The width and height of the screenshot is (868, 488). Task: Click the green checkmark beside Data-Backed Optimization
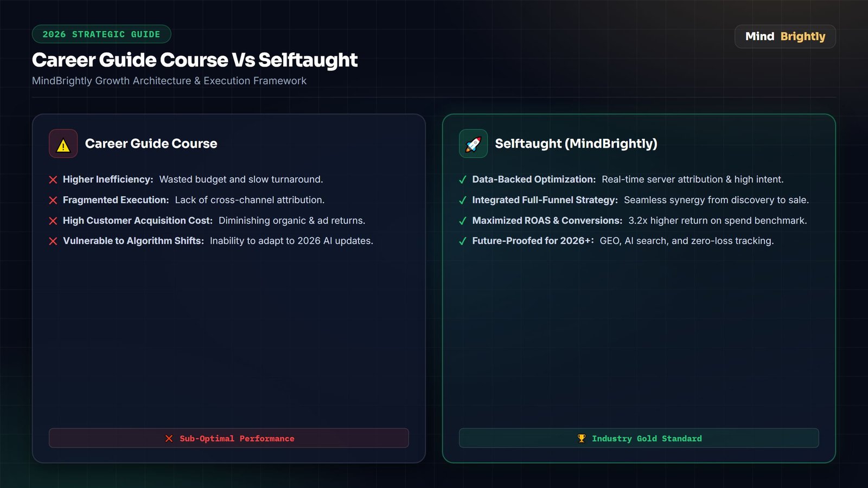coord(463,179)
